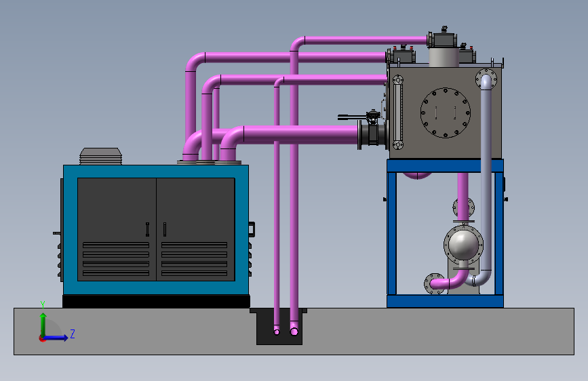Viewport: 588px width, 381px height.
Task: Select the thick magenta pipe end in the pit
Action: [x=294, y=331]
